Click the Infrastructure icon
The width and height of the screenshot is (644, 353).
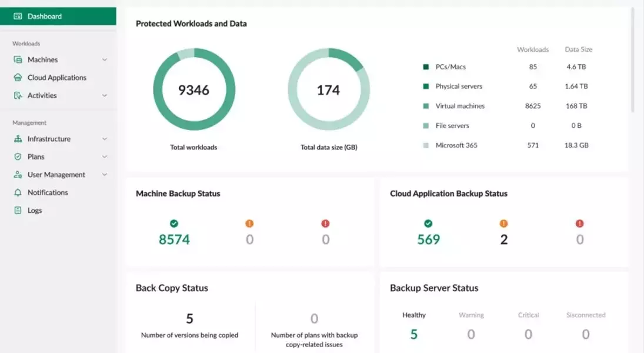tap(18, 139)
